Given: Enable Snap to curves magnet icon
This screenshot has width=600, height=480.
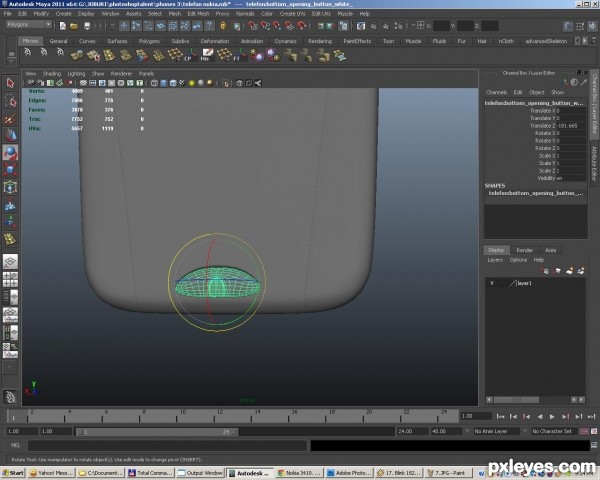Looking at the screenshot, I should coord(265,26).
